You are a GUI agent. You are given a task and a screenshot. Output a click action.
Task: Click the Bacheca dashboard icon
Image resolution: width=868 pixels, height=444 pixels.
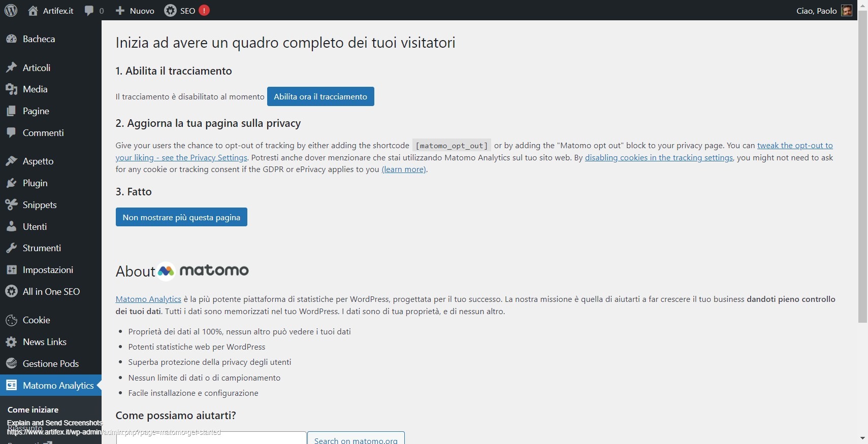pyautogui.click(x=11, y=39)
